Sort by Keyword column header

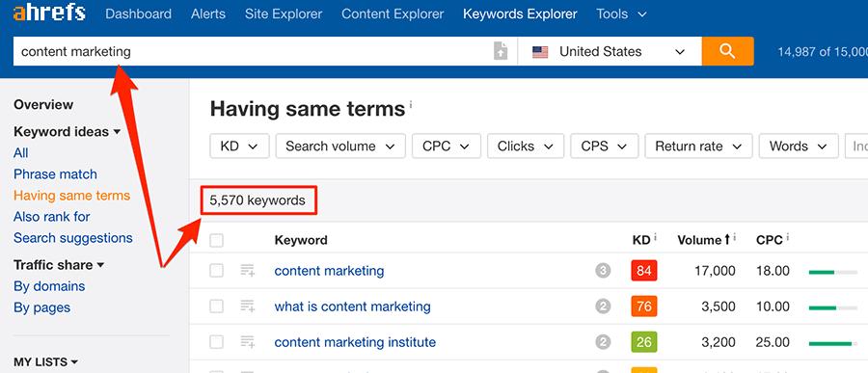coord(301,240)
